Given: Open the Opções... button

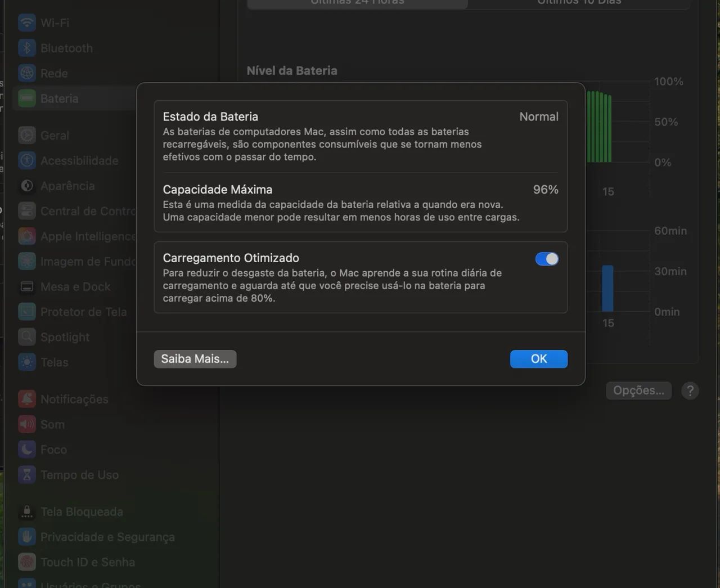Looking at the screenshot, I should [638, 390].
